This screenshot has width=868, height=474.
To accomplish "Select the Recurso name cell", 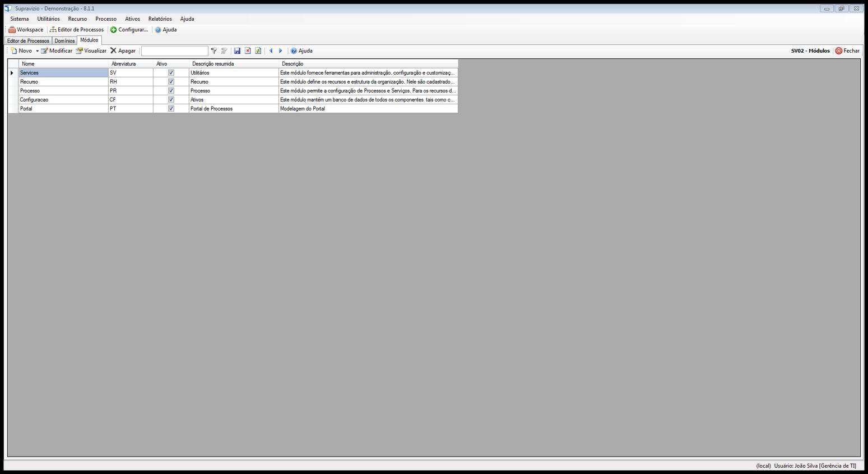I will coord(63,82).
